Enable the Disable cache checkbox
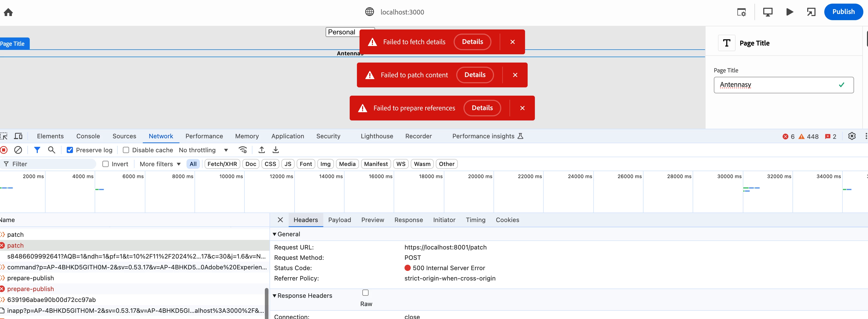This screenshot has width=868, height=319. (x=126, y=150)
